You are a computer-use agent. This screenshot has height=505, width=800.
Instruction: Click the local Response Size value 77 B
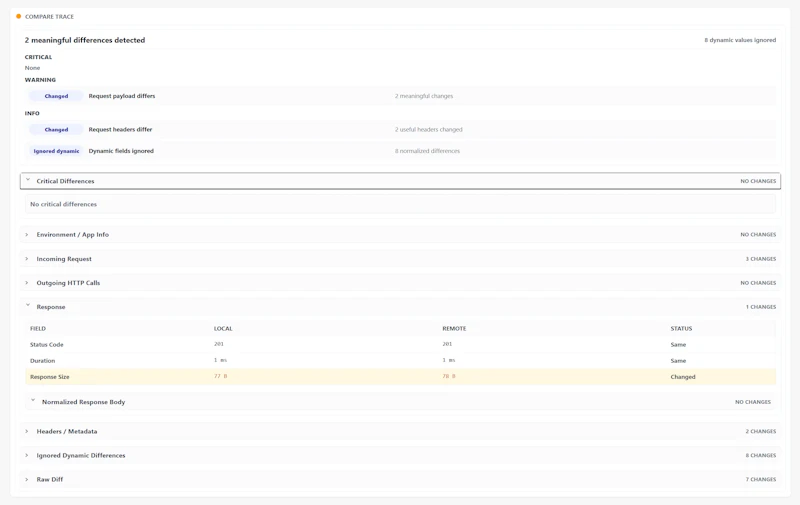tap(220, 376)
